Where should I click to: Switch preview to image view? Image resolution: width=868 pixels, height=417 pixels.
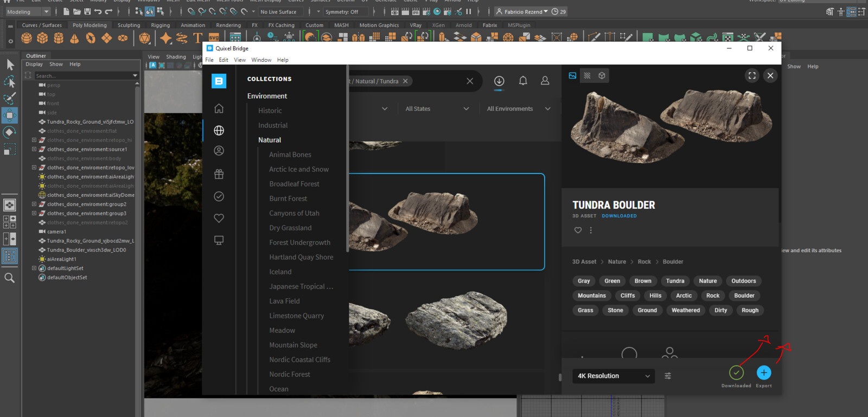[572, 76]
